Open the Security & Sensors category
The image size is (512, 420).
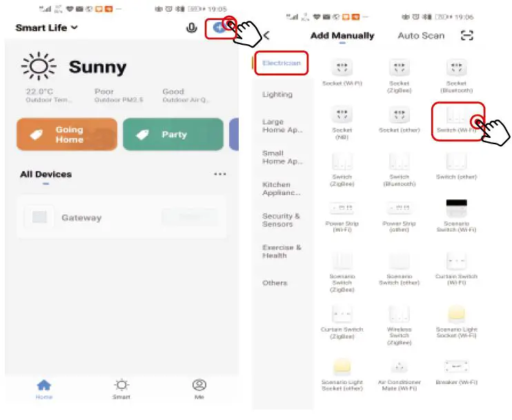[x=281, y=220]
